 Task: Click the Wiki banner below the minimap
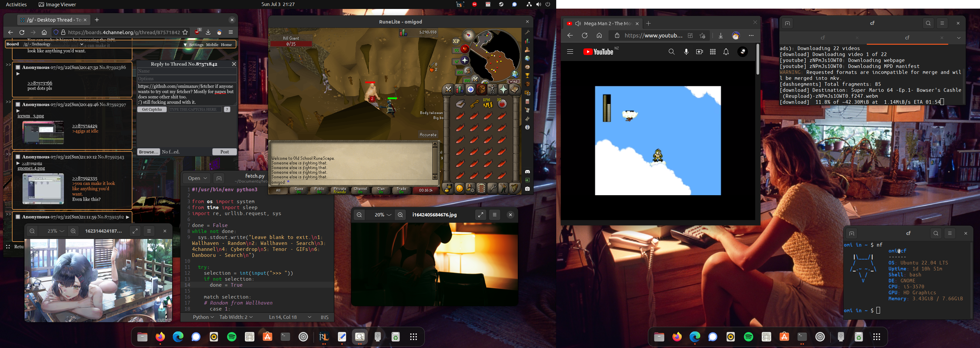[x=514, y=81]
